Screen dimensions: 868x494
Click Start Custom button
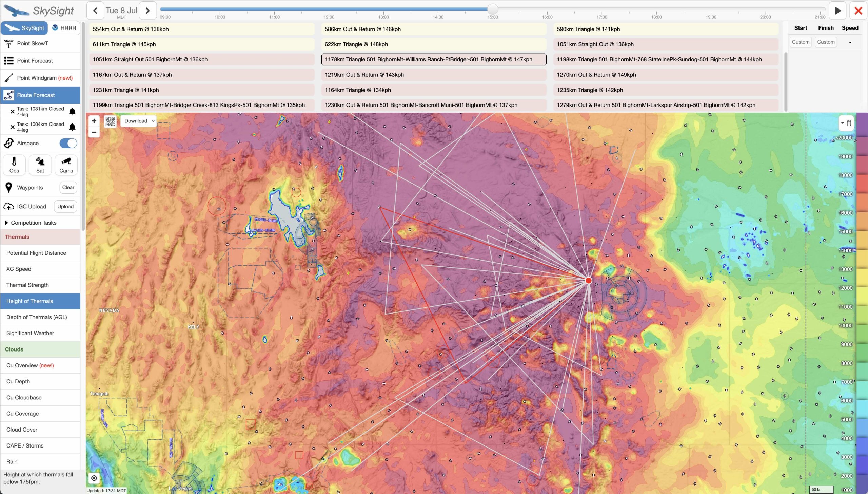coord(801,42)
